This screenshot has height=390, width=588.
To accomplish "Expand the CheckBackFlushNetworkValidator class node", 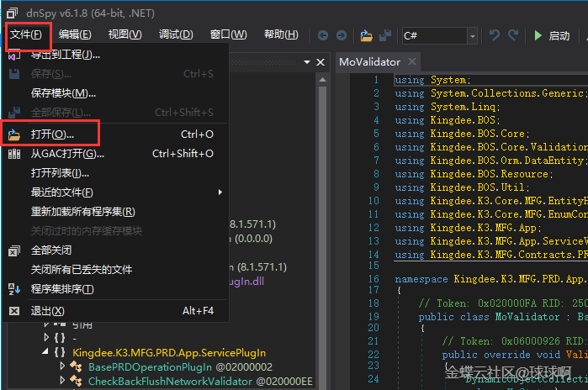I will tap(62, 380).
